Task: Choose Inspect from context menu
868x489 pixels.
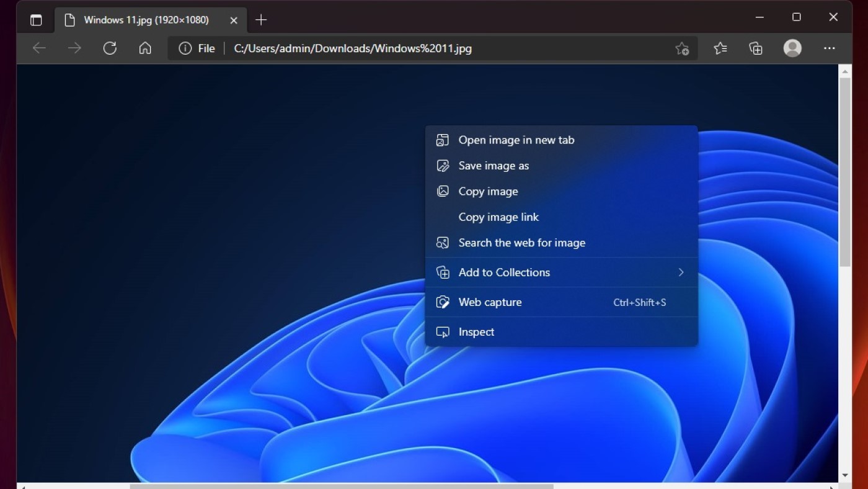Action: pos(561,332)
